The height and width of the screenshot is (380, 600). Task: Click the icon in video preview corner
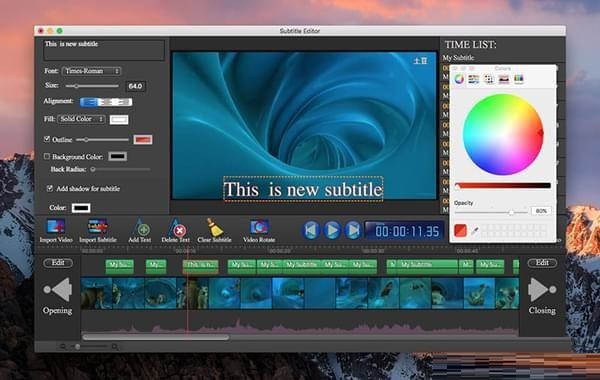pyautogui.click(x=420, y=61)
